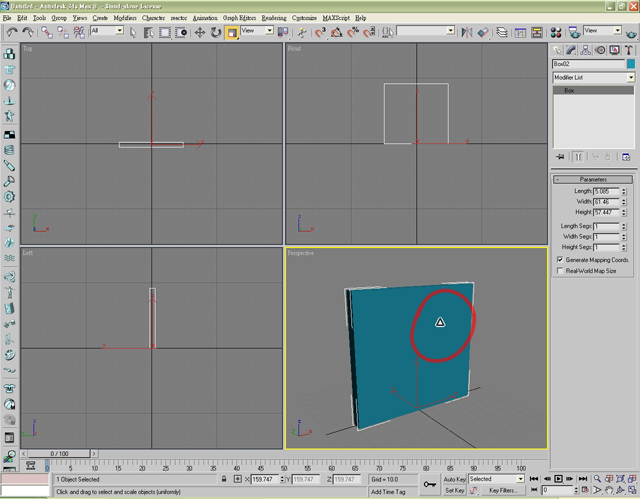640x499 pixels.
Task: Click the Box02 object color swatch
Action: pyautogui.click(x=631, y=64)
